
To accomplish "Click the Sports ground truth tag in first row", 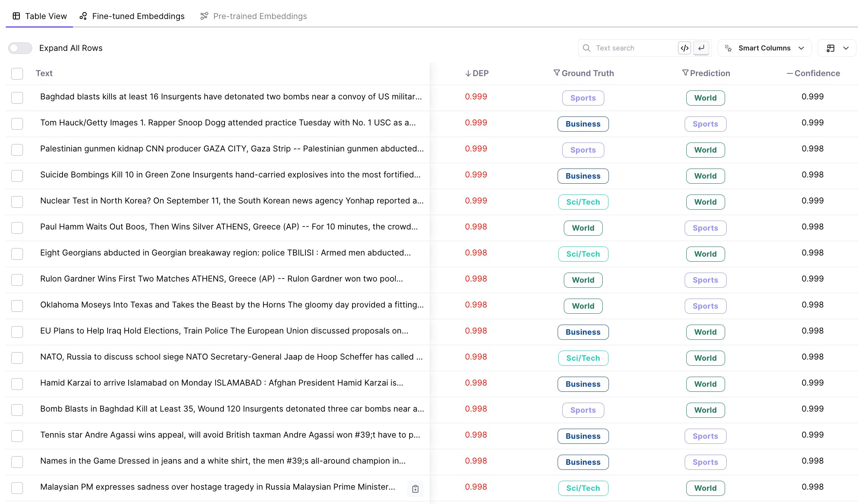I will (583, 98).
